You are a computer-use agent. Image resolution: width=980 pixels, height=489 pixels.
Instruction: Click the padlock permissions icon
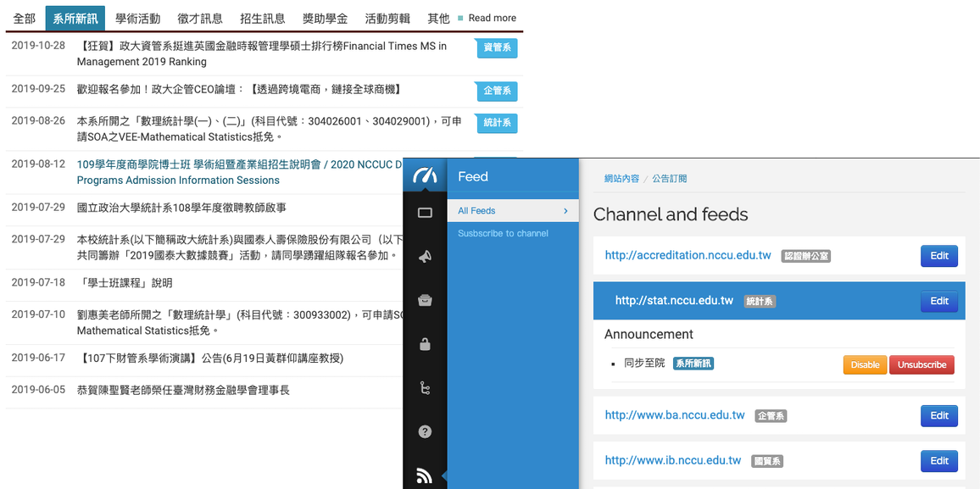(425, 343)
